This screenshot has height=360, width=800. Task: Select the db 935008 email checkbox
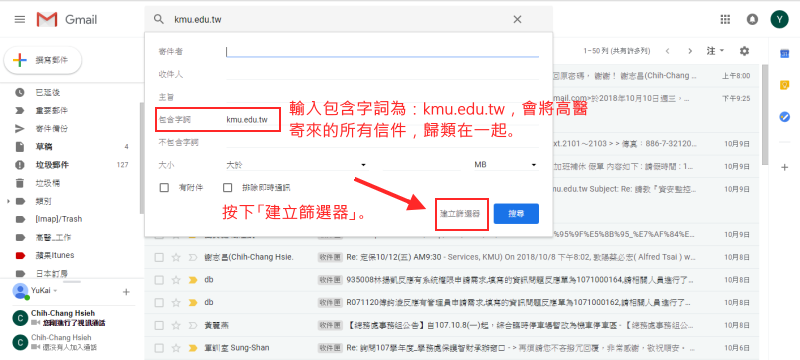pyautogui.click(x=159, y=280)
